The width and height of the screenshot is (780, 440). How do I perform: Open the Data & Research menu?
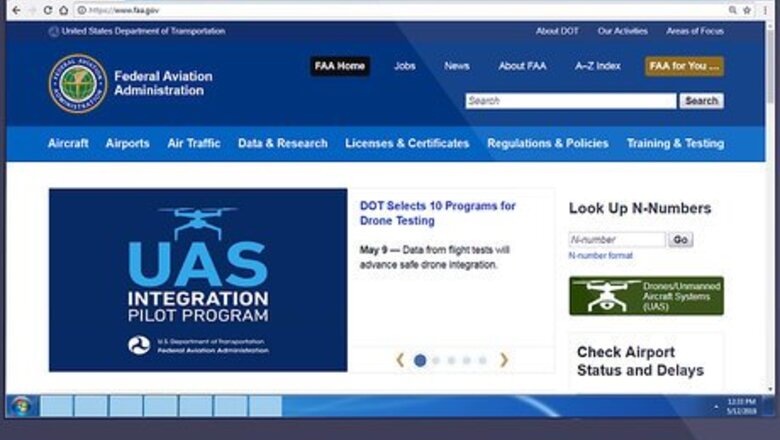click(283, 144)
